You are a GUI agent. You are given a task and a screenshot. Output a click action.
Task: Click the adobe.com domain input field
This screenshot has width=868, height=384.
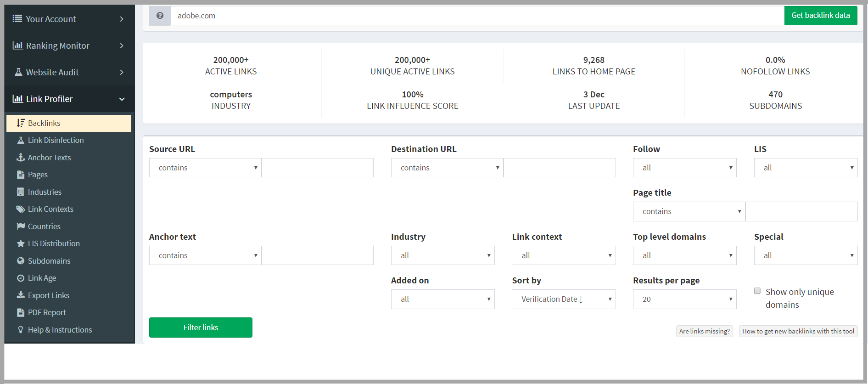(477, 16)
